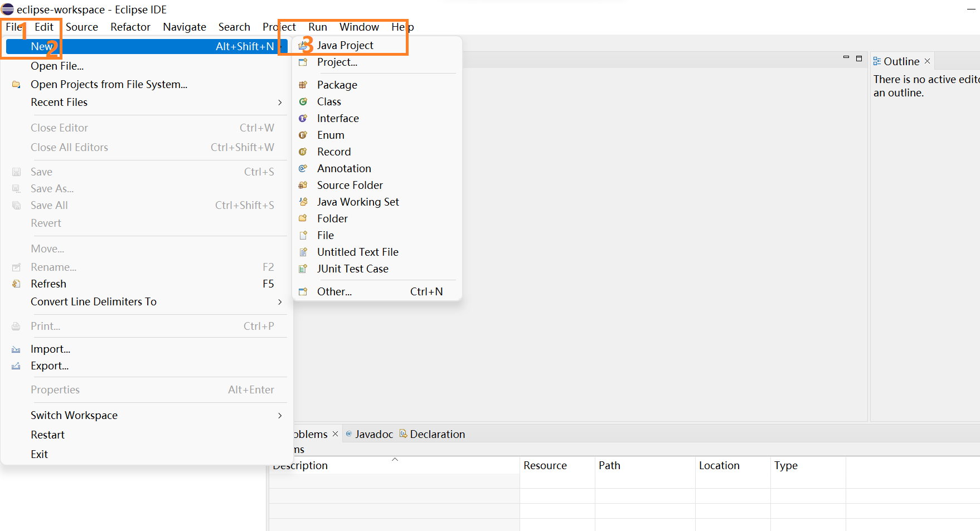980x531 pixels.
Task: Open the Source menu
Action: point(82,27)
